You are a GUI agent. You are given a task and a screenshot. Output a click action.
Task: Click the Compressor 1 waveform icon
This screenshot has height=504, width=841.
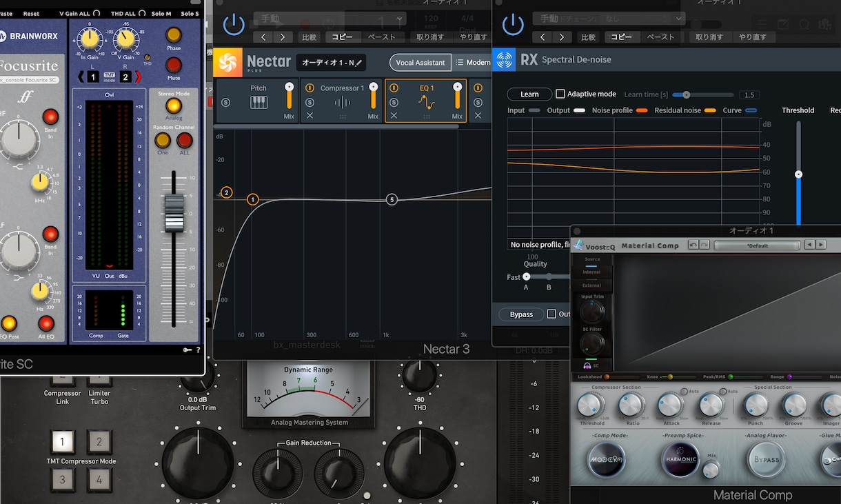(x=343, y=103)
